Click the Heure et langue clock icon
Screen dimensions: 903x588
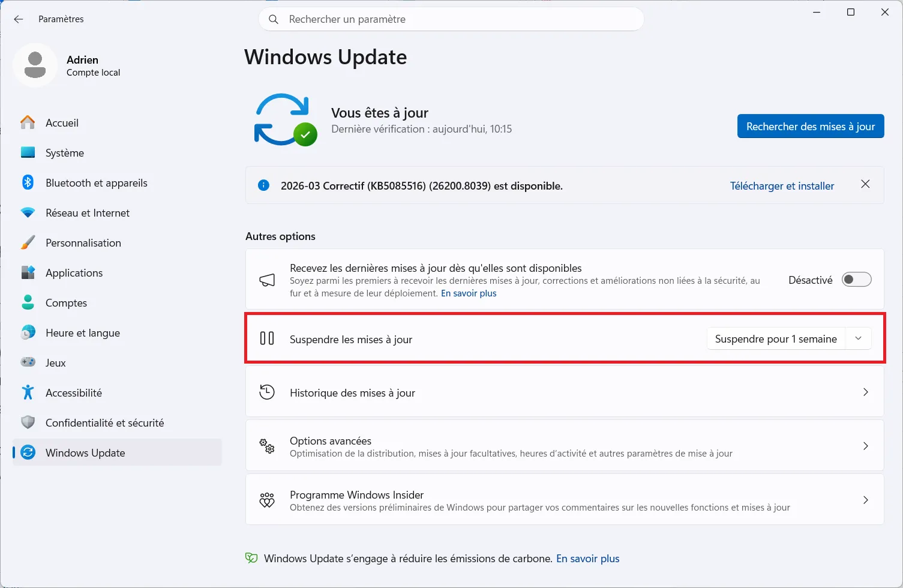(x=28, y=332)
